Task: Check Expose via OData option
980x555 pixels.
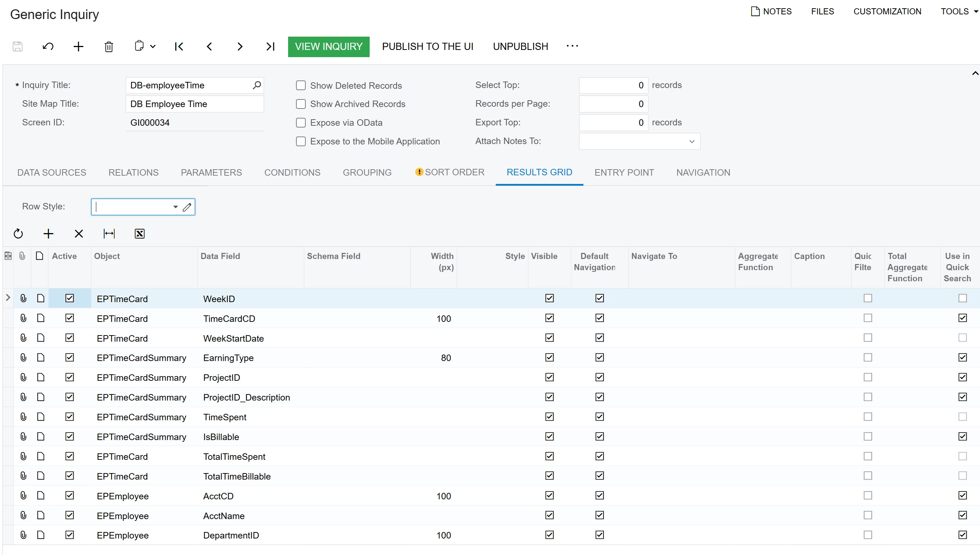Action: pyautogui.click(x=301, y=123)
